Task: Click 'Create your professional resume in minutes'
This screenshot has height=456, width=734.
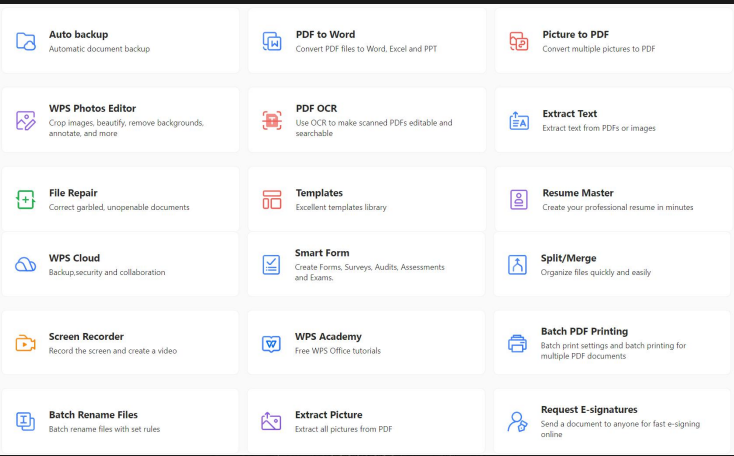Action: point(617,207)
